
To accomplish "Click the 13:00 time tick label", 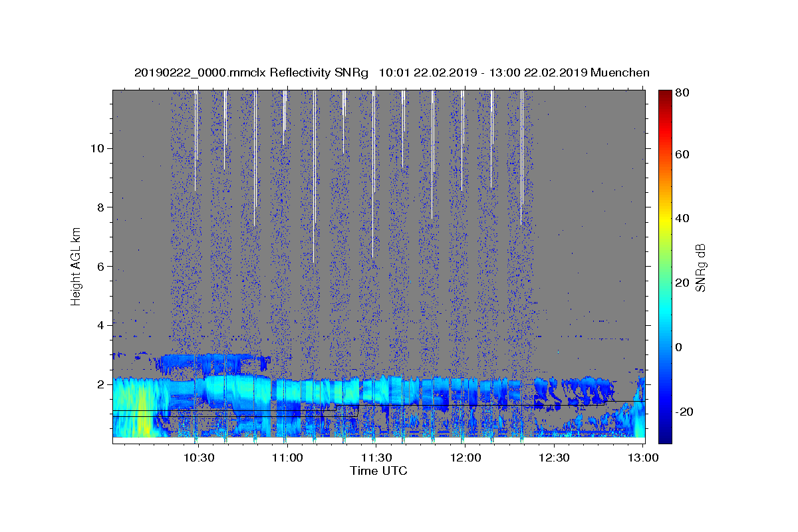I will point(643,458).
